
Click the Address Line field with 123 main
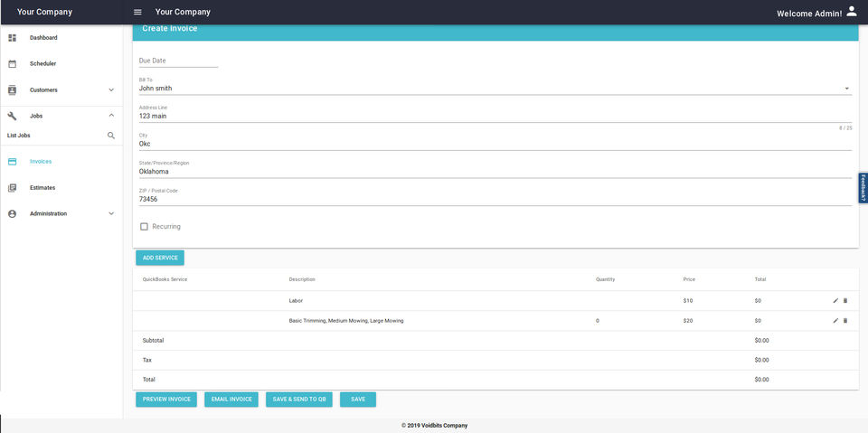click(x=495, y=117)
